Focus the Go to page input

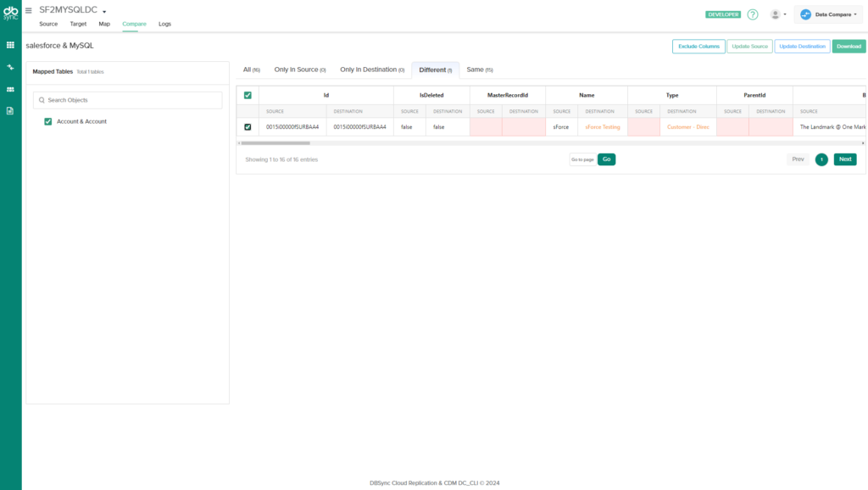[583, 159]
